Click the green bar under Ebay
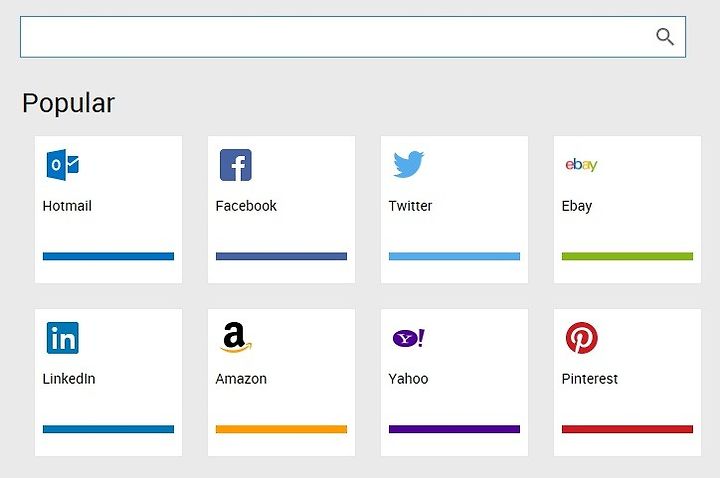The height and width of the screenshot is (478, 720). coord(627,256)
